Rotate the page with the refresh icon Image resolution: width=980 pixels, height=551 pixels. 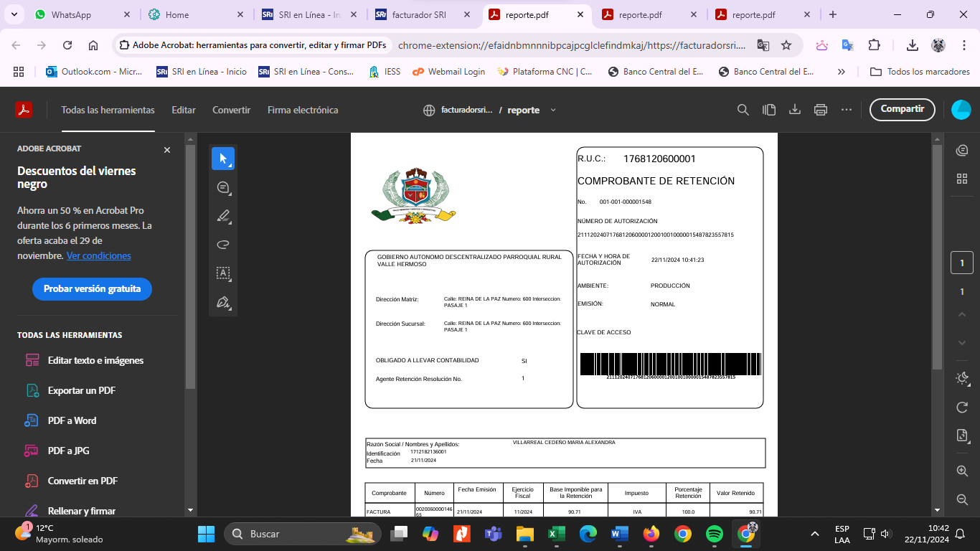[962, 408]
